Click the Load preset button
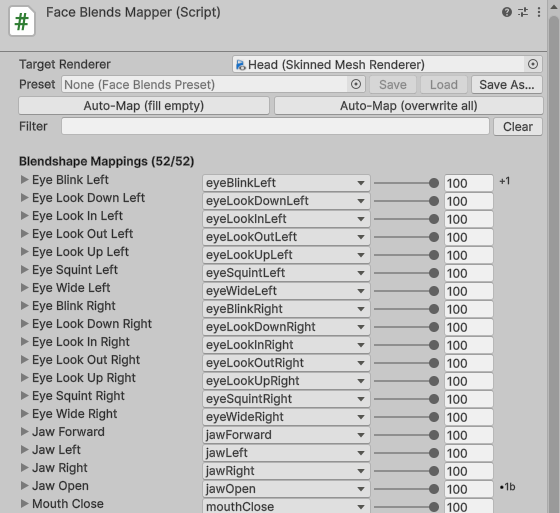 [x=444, y=84]
